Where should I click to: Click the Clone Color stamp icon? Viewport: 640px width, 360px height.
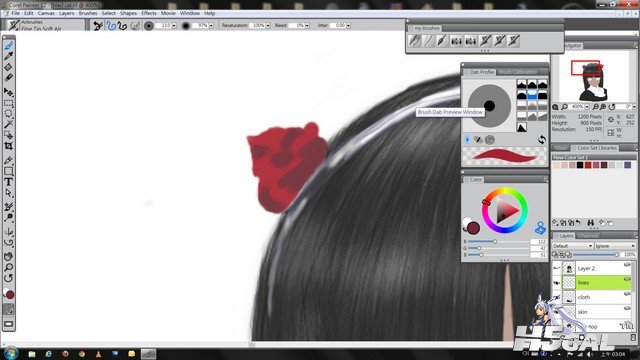click(540, 228)
